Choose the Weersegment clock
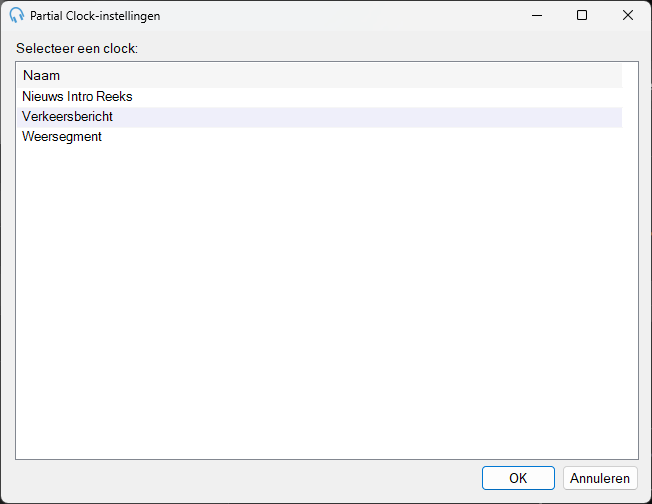Viewport: 652px width, 504px height. point(319,137)
